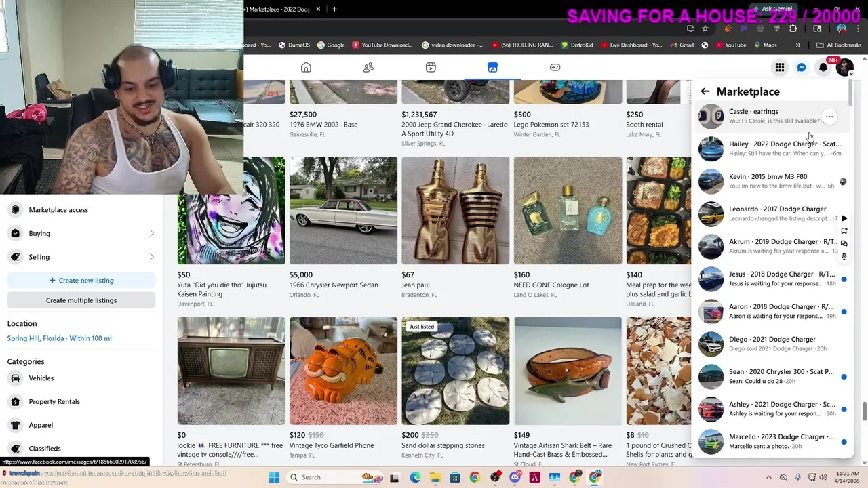Open Property Rentals category

[81, 401]
